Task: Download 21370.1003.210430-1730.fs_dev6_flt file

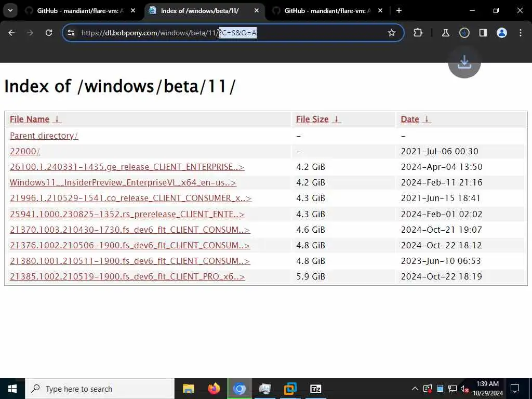Action: tap(130, 230)
